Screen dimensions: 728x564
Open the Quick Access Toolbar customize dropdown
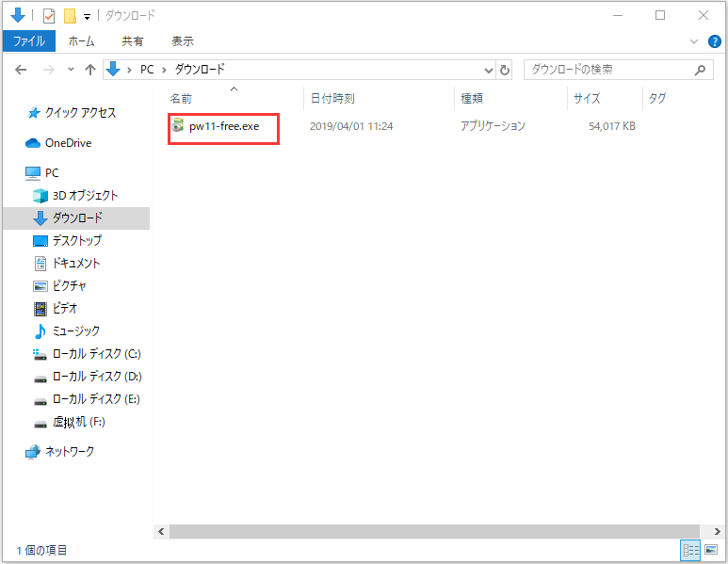[x=87, y=16]
